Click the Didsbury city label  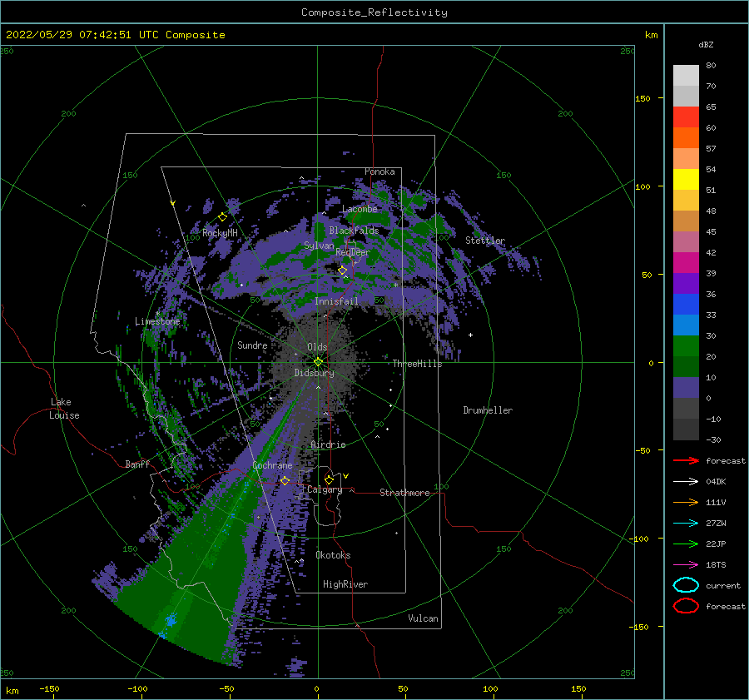pos(314,373)
